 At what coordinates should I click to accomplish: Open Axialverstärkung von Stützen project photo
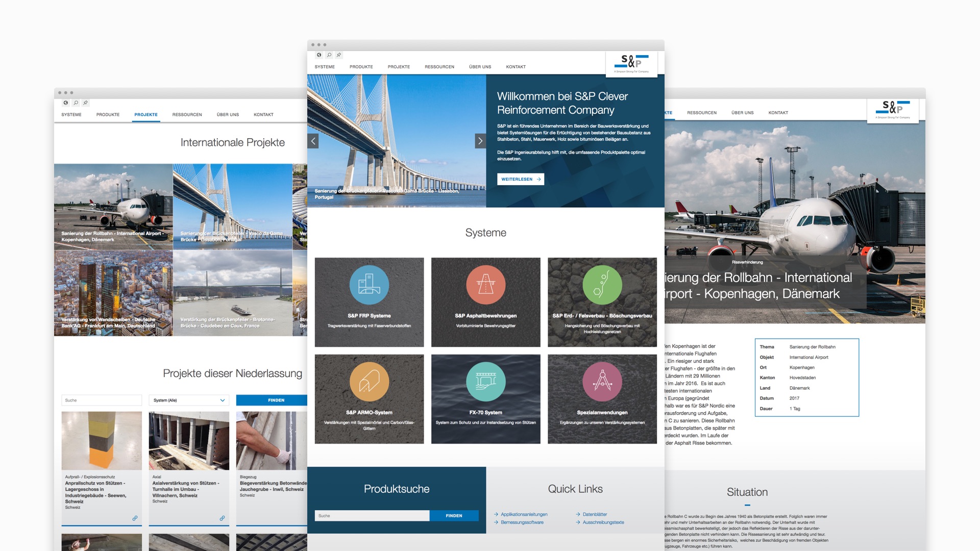click(189, 441)
